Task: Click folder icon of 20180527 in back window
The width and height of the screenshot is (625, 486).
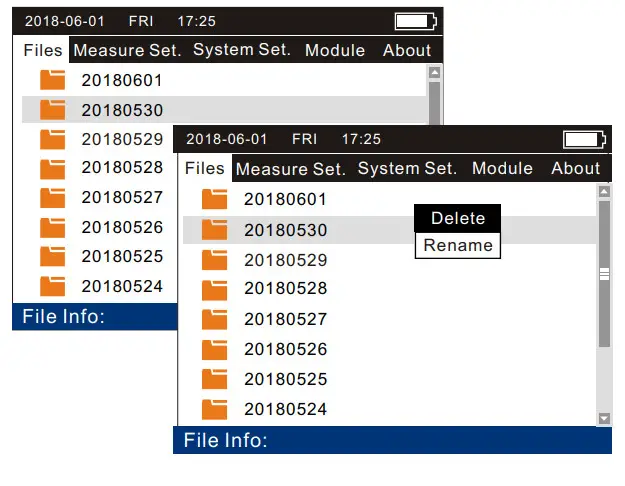Action: [x=52, y=197]
